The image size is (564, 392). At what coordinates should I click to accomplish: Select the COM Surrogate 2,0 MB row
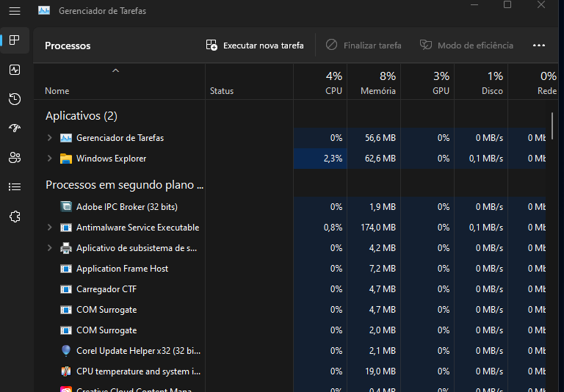tap(289, 330)
